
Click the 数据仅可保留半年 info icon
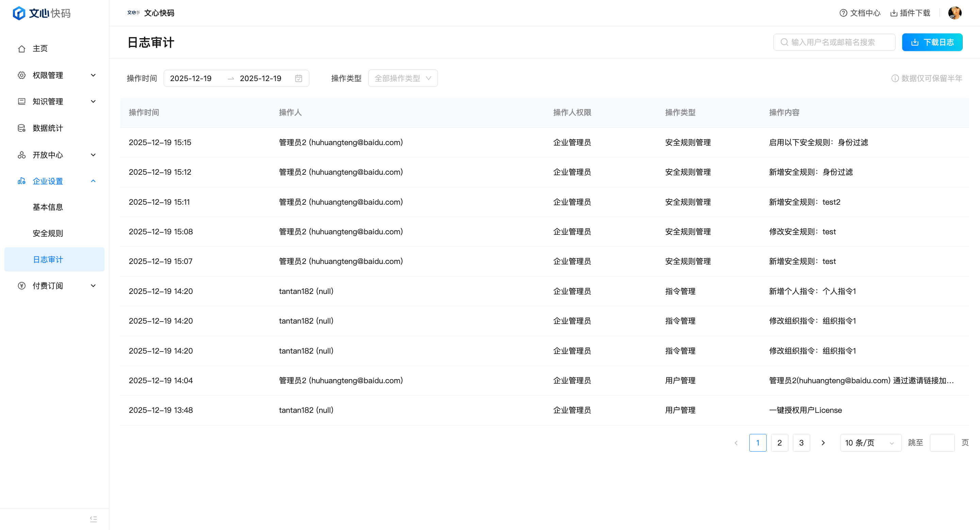click(895, 78)
